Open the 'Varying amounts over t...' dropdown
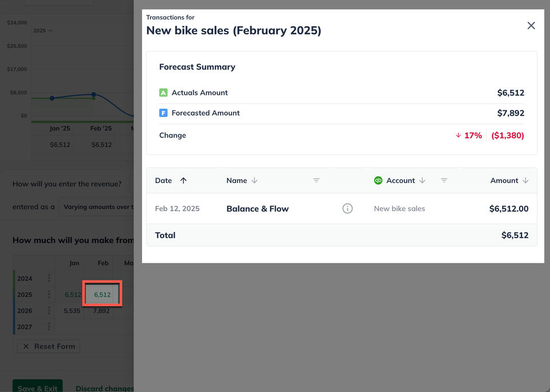The width and height of the screenshot is (550, 392). [x=96, y=207]
